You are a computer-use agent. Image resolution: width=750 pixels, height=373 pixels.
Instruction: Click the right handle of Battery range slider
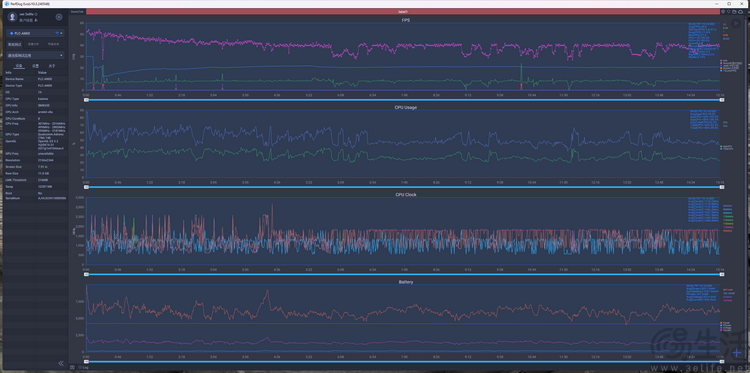pos(722,362)
